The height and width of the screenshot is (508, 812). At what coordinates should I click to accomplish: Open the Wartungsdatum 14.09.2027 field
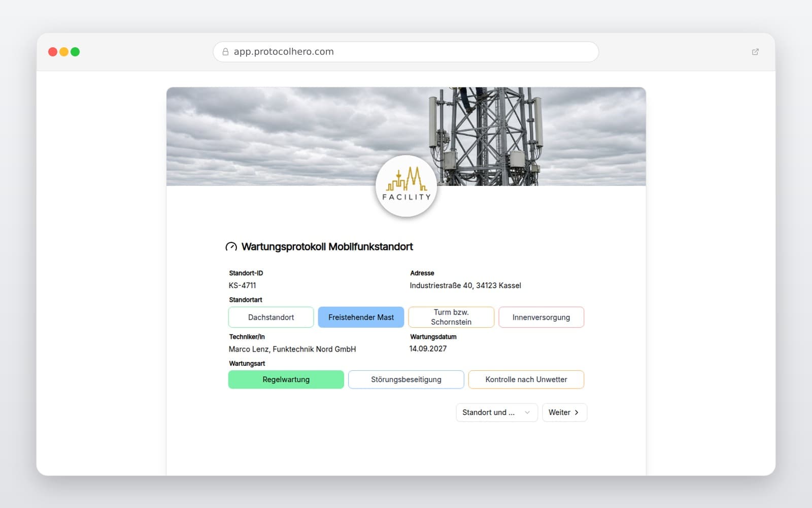pos(428,348)
